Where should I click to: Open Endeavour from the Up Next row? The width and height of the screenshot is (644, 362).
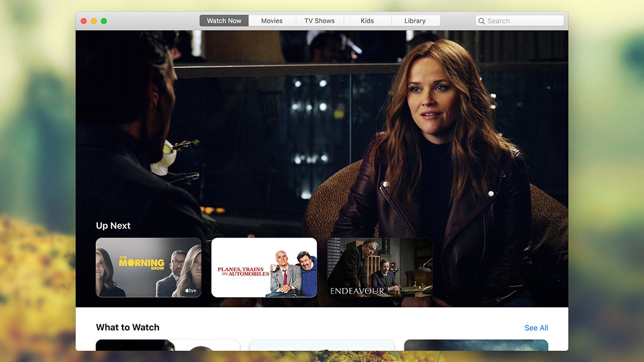tap(379, 267)
